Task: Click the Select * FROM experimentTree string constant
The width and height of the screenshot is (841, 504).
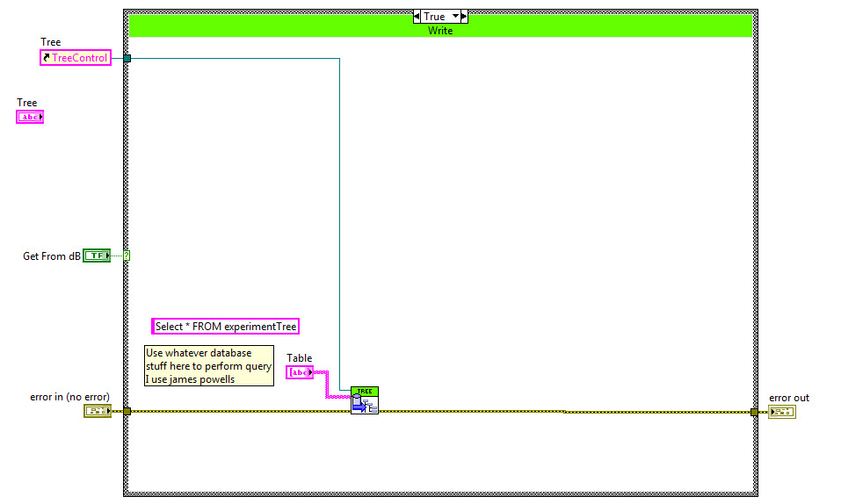Action: [225, 326]
